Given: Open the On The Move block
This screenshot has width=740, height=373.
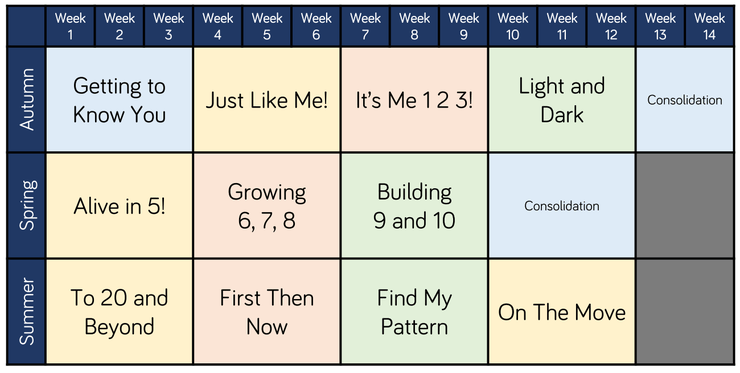Looking at the screenshot, I should (x=562, y=312).
